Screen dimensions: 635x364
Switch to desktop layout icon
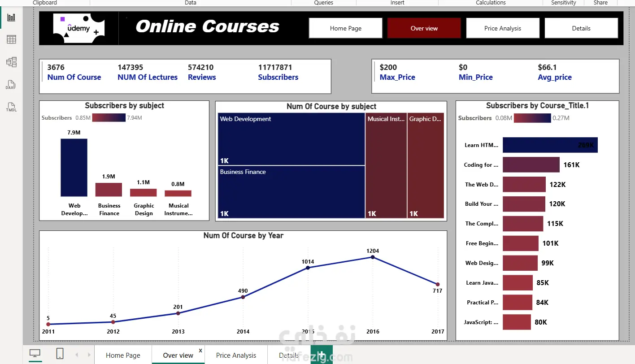(x=35, y=354)
